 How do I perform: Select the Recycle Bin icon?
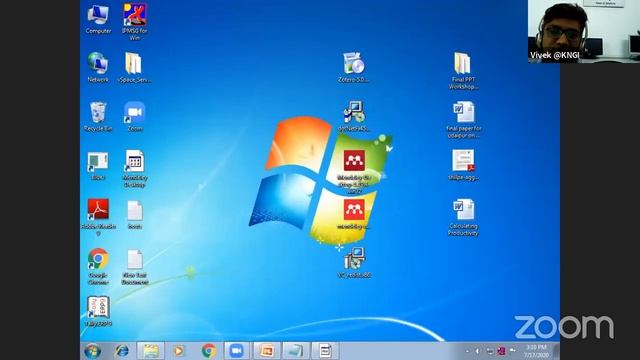98,116
